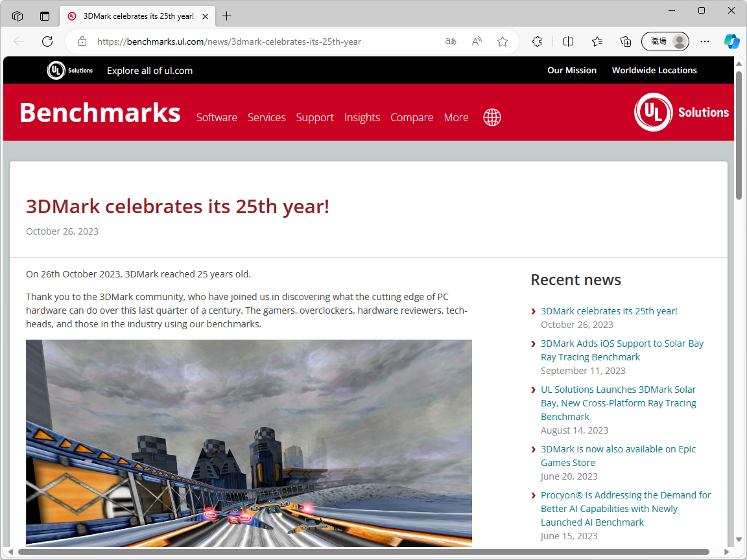Click the UL Solutions logo
The height and width of the screenshot is (560, 747).
682,111
